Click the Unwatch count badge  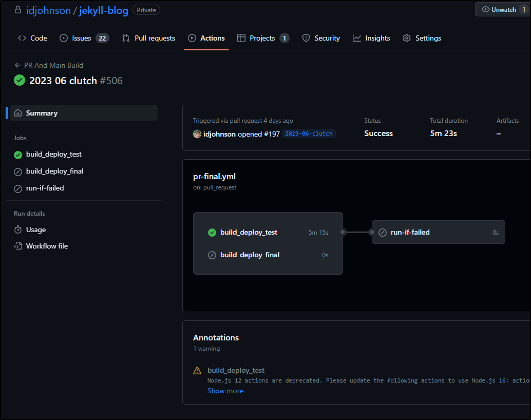tap(524, 9)
